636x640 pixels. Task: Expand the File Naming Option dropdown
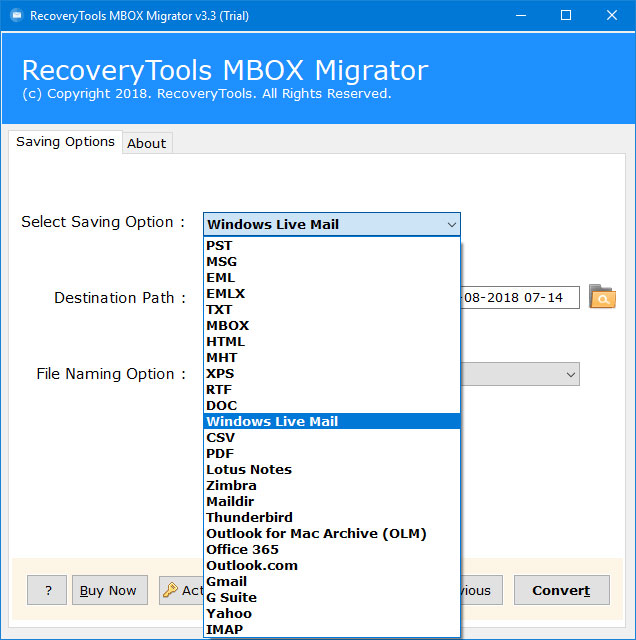pos(571,374)
